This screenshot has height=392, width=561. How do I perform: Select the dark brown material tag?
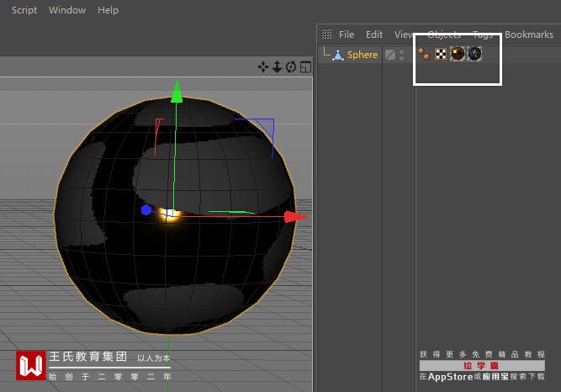458,54
